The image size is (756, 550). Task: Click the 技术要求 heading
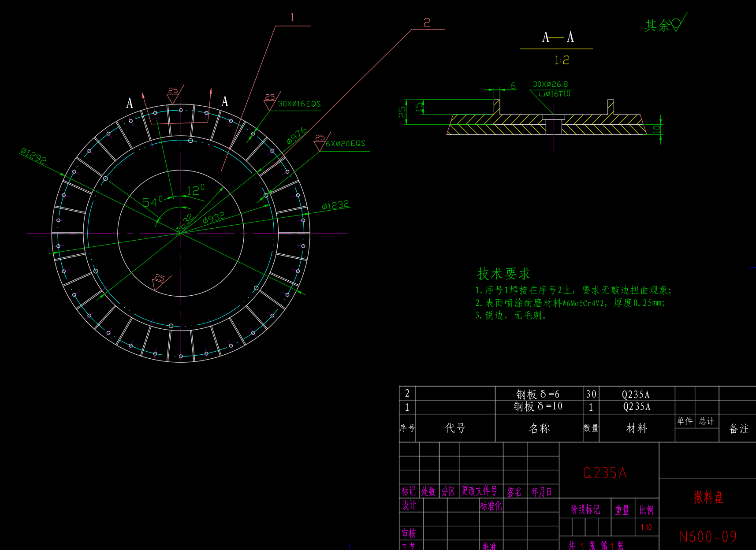[x=504, y=274]
